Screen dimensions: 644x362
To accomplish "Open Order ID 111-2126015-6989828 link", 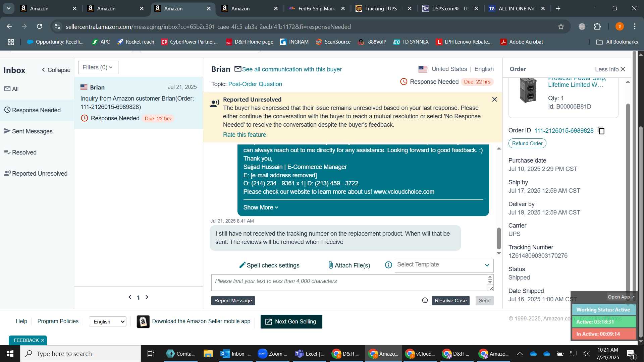I will click(x=564, y=130).
